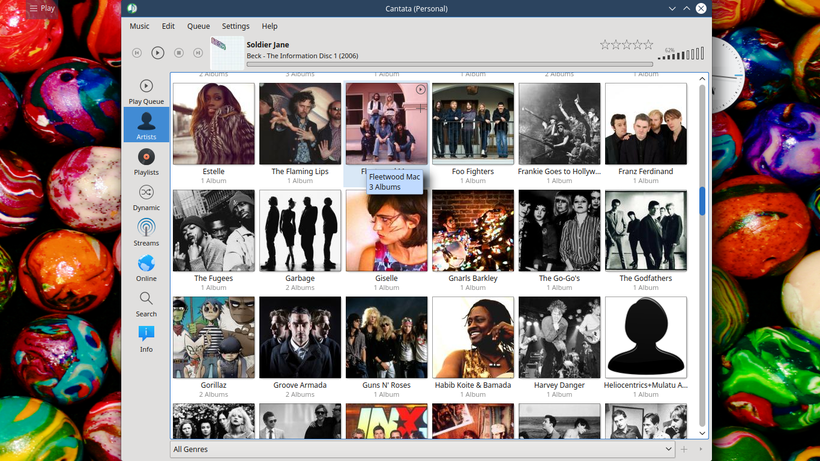
Task: Click the Gorillaz 2 Albums label
Action: point(213,395)
